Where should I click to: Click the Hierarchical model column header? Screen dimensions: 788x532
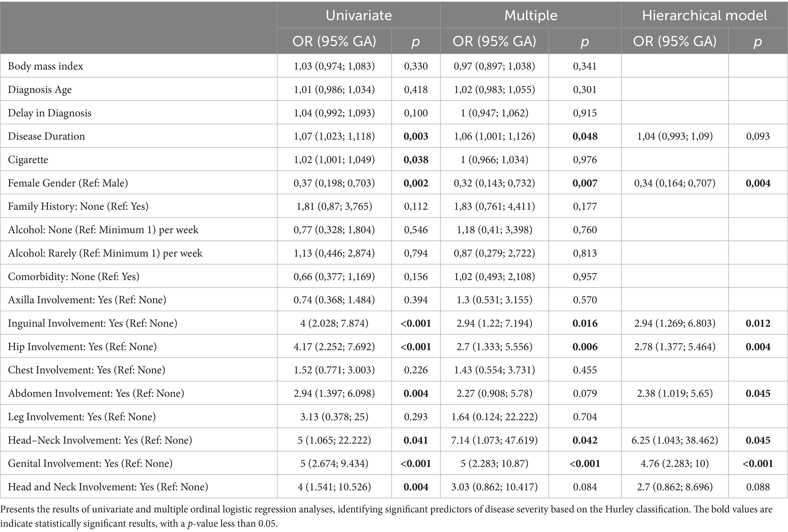click(x=705, y=15)
